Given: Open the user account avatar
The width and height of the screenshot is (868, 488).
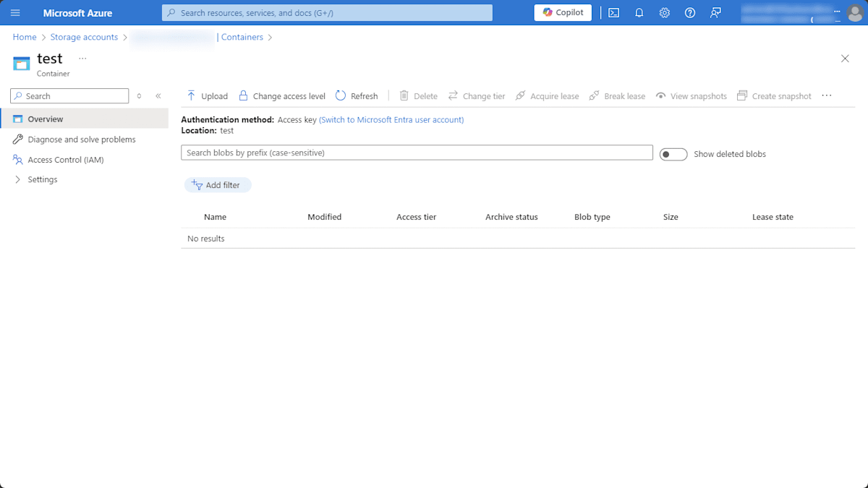Looking at the screenshot, I should 854,13.
